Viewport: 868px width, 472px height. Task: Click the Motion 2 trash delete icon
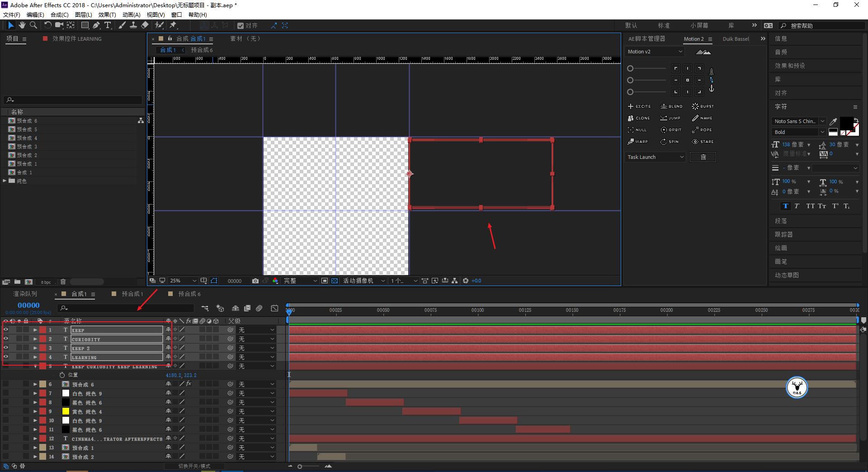(703, 157)
